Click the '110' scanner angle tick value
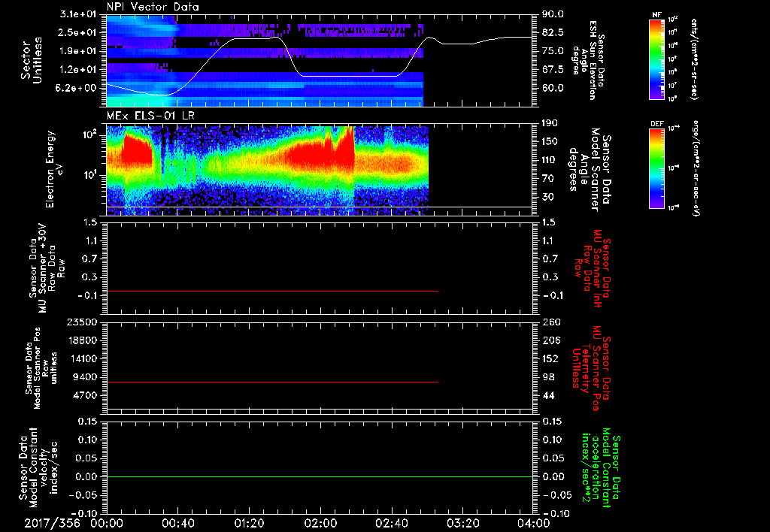Viewport: 770px width, 532px height. click(x=550, y=160)
